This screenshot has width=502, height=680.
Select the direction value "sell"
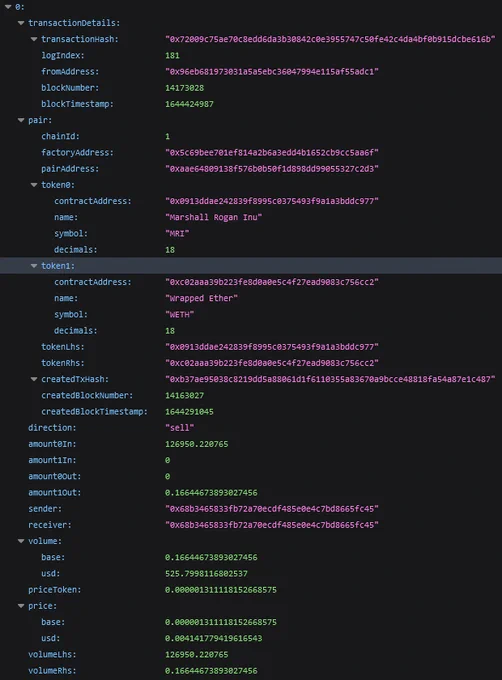[179, 428]
